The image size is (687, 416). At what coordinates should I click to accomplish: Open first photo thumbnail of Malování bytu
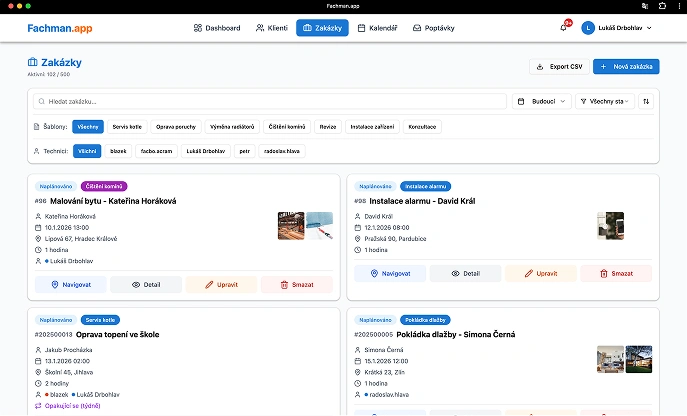tap(290, 225)
